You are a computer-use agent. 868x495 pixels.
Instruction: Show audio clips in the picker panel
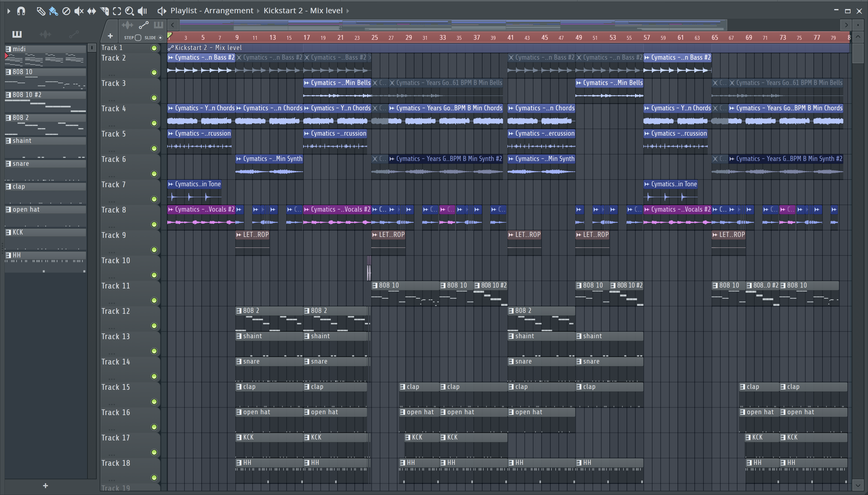pos(45,34)
